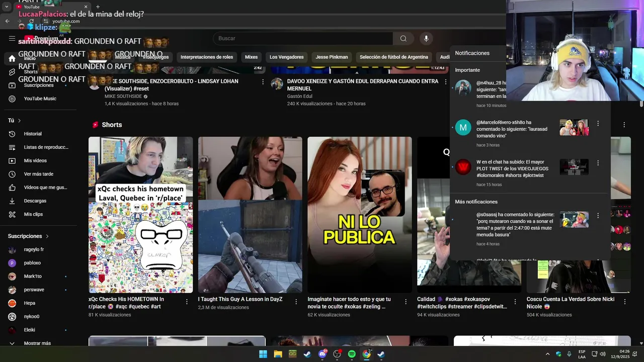
Task: Open Coscu Cuenta La Verdad short title
Action: click(570, 303)
